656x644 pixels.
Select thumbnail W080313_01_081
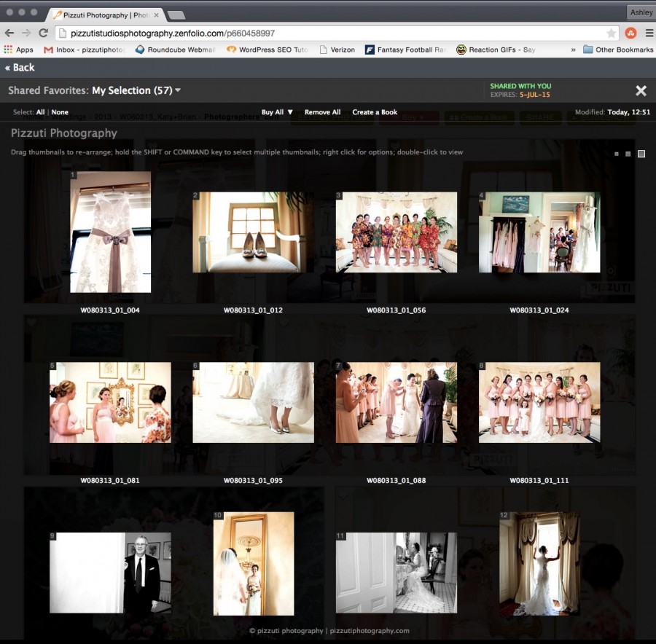tap(110, 402)
